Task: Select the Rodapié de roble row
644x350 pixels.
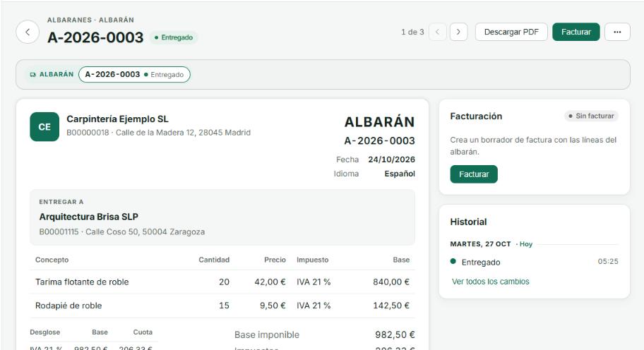Action: click(222, 306)
